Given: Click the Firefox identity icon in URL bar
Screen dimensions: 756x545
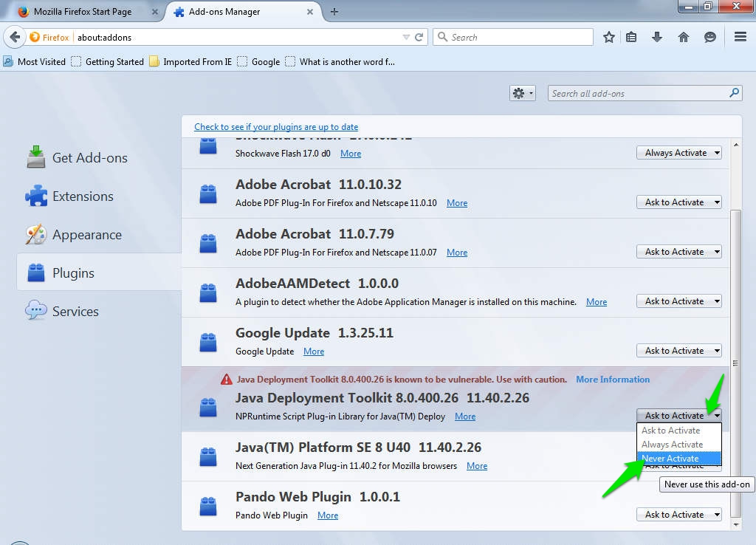Looking at the screenshot, I should point(34,37).
